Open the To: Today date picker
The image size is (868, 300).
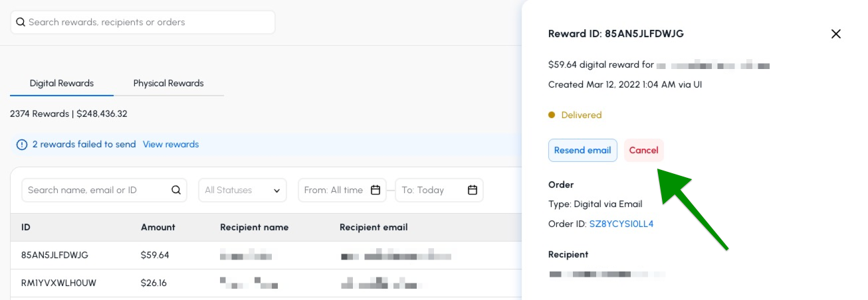coord(439,190)
